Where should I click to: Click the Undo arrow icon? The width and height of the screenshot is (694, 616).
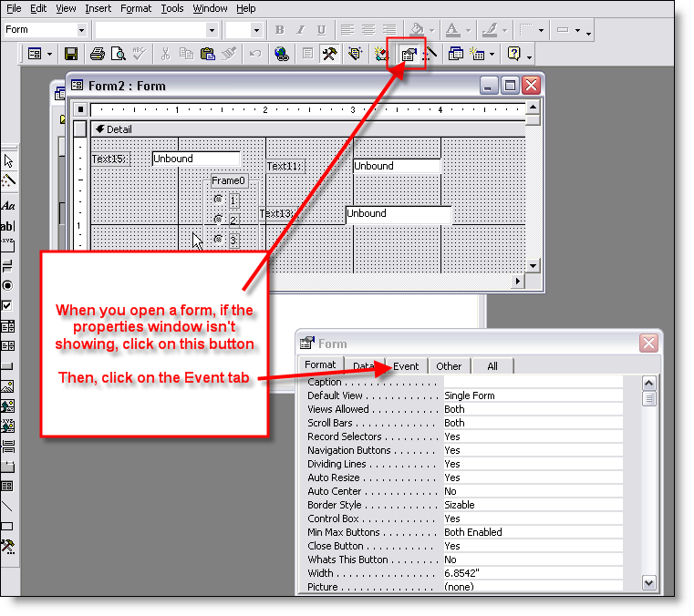[255, 54]
